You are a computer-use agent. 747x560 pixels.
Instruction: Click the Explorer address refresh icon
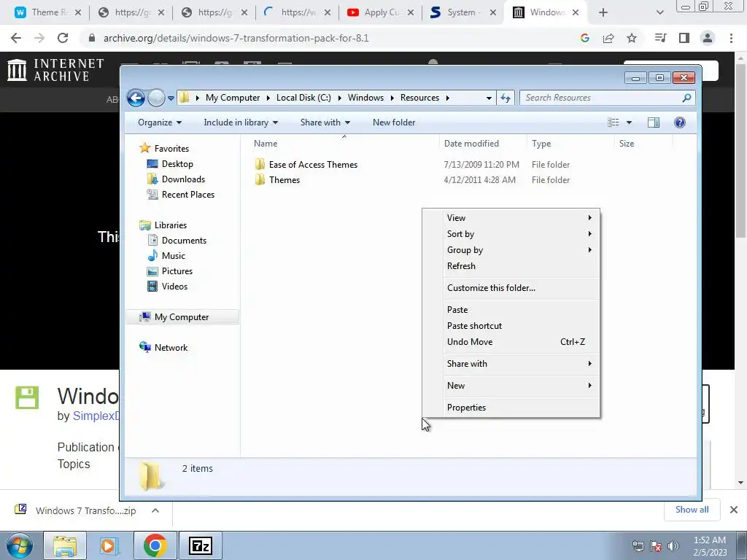tap(506, 98)
